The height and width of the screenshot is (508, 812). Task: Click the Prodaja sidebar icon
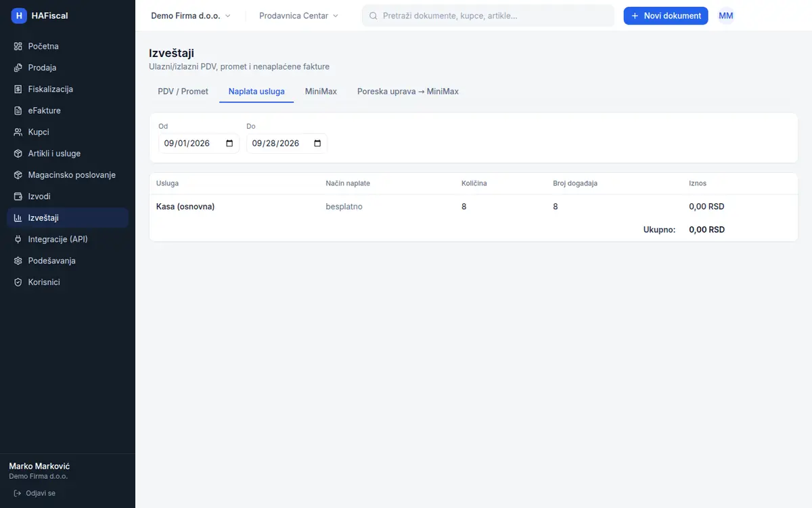pyautogui.click(x=18, y=68)
